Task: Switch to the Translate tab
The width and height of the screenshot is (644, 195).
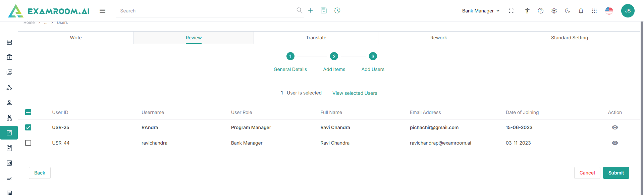Action: click(316, 38)
